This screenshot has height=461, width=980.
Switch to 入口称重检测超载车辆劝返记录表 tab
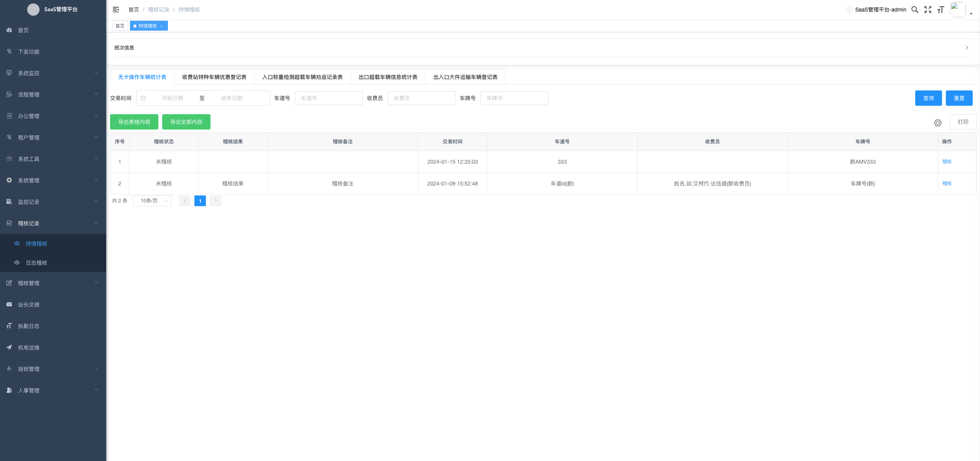coord(303,77)
